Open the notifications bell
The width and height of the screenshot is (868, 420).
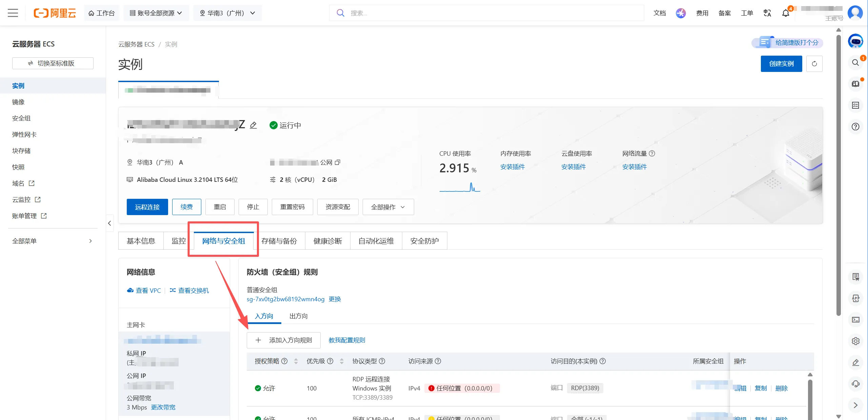point(786,13)
